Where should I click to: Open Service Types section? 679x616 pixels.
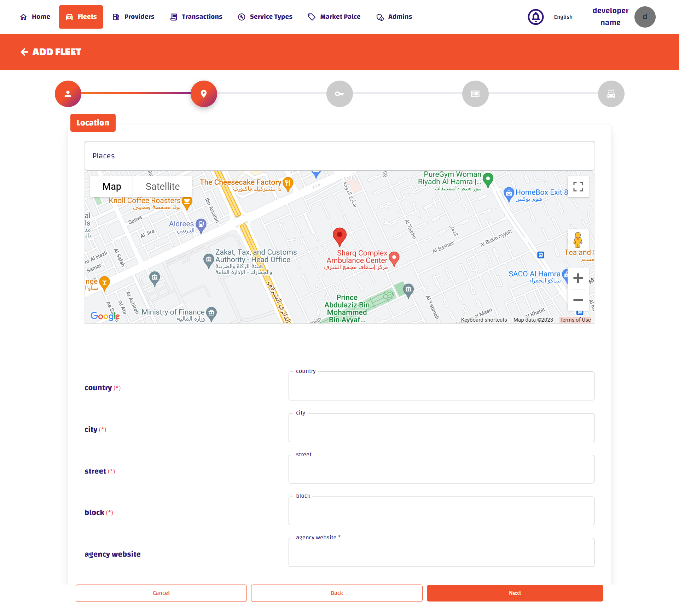(265, 17)
